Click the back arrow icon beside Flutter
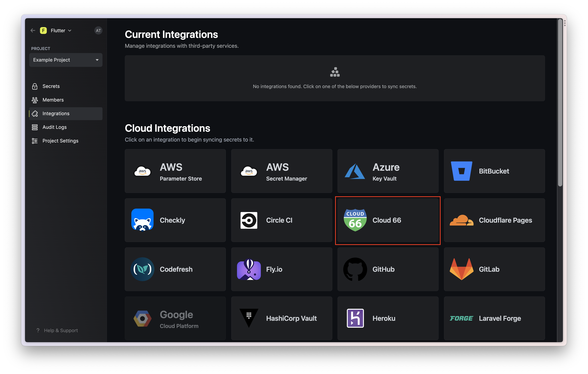Screen dimensions: 588x374 [x=33, y=31]
